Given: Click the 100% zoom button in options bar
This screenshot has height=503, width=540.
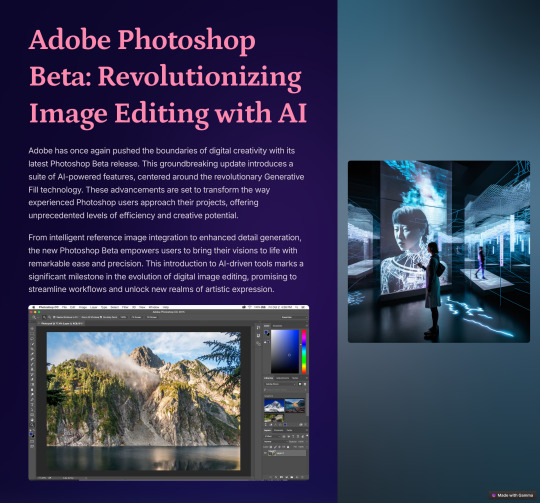Looking at the screenshot, I should click(x=123, y=317).
